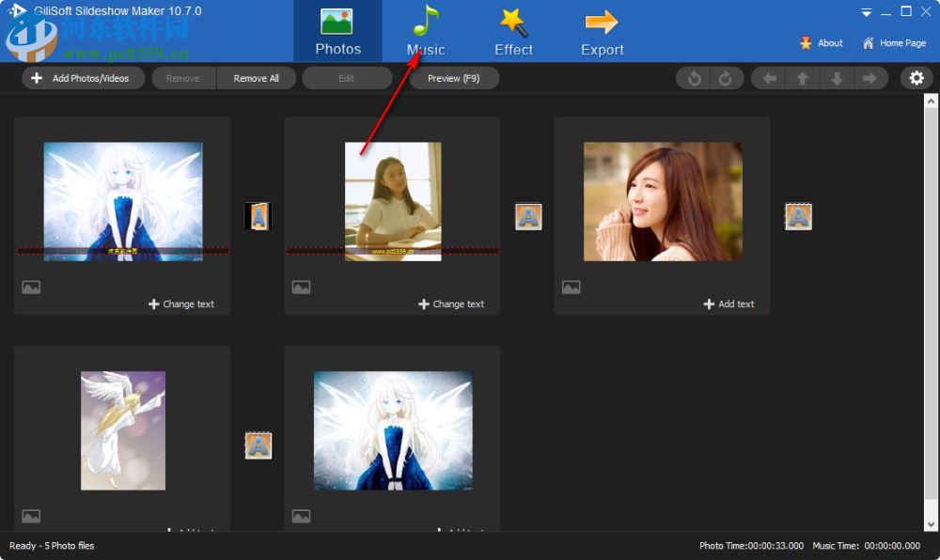Move selected photo up with arrow button
The image size is (940, 560).
pyautogui.click(x=802, y=78)
